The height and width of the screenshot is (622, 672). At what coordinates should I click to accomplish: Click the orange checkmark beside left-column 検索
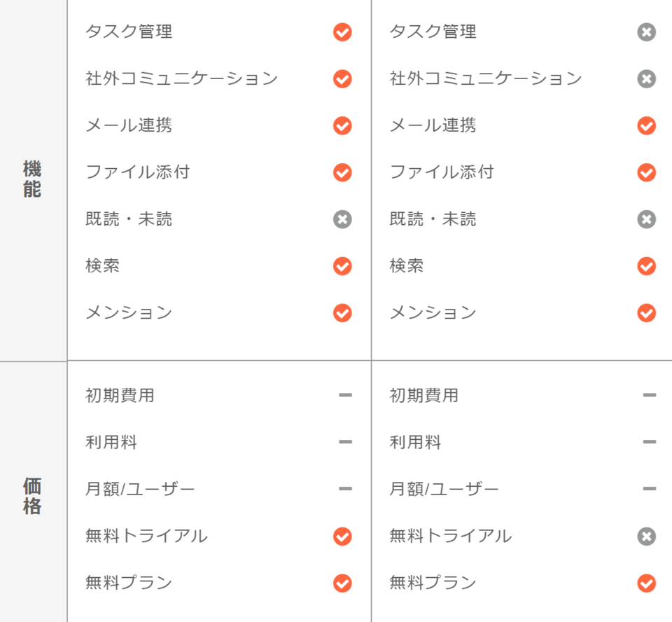tap(342, 266)
